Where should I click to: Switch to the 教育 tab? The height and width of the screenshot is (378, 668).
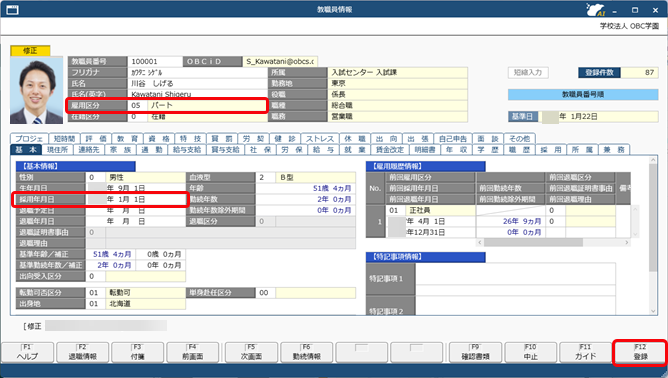pos(127,139)
